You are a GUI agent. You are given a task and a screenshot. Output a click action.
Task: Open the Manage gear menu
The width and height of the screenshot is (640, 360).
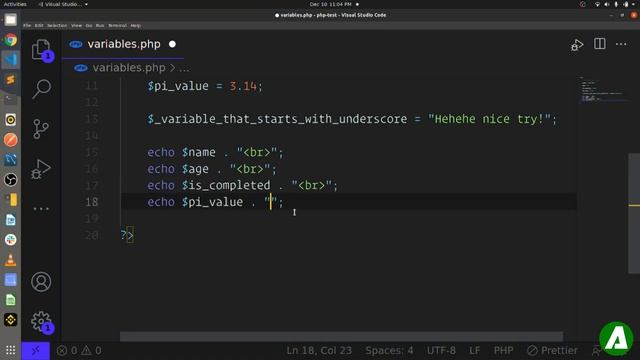point(41,322)
